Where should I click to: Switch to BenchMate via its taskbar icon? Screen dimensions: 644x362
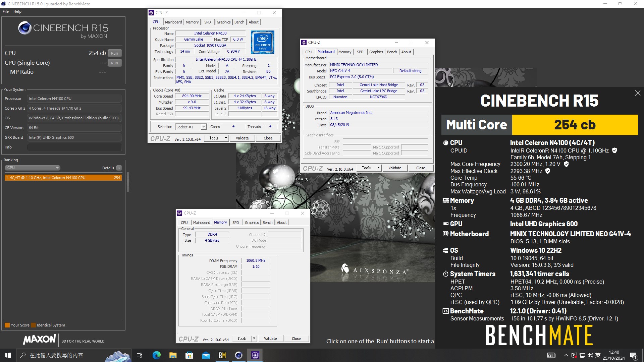pyautogui.click(x=222, y=355)
